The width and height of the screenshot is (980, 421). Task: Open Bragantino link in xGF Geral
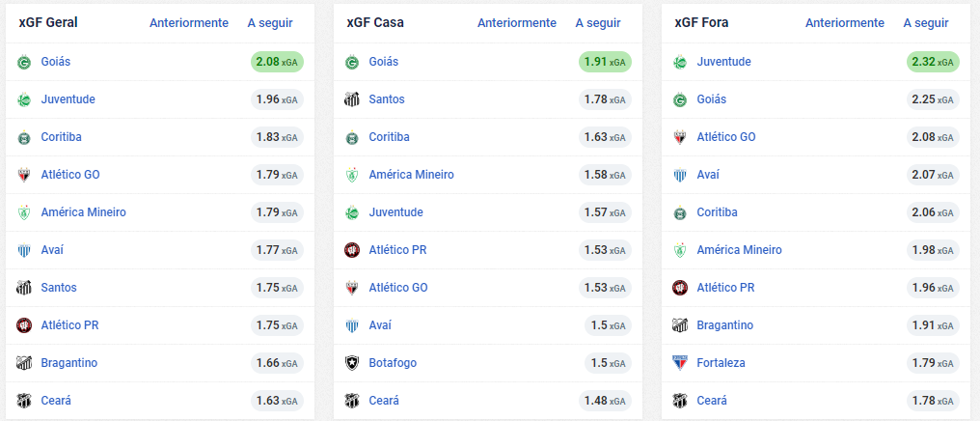[68, 363]
